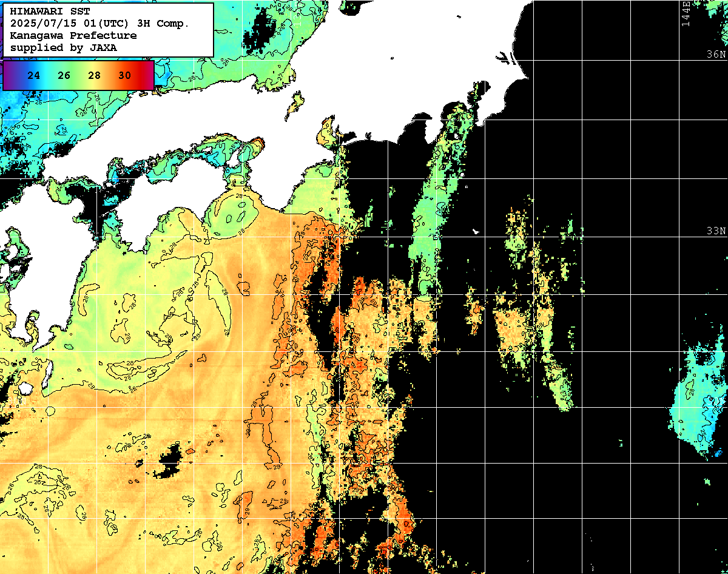Screen dimensions: 728x574
Task: Click the "26" value on the temperature color bar
Action: point(64,76)
